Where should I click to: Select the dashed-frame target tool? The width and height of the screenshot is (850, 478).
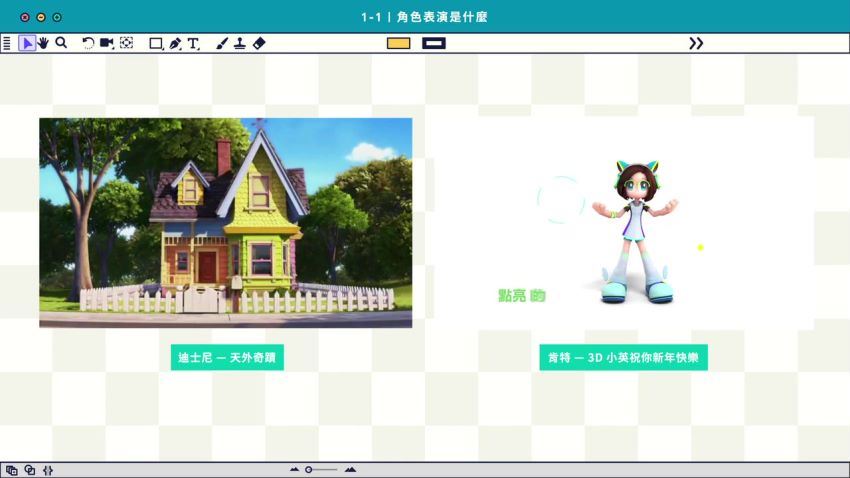pos(126,43)
